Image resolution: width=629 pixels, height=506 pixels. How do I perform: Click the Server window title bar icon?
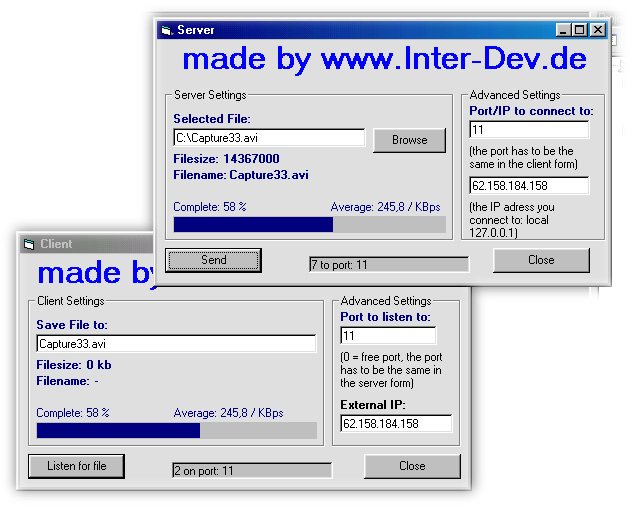pos(166,30)
